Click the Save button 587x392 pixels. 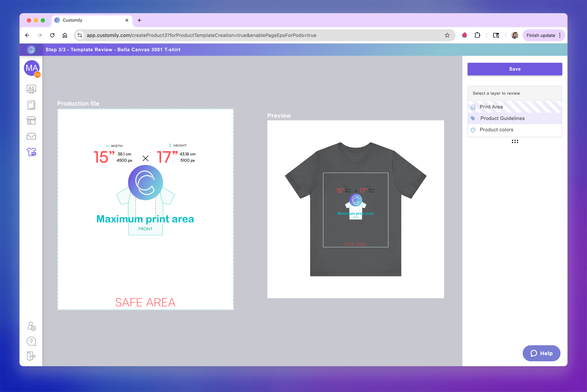coord(514,69)
